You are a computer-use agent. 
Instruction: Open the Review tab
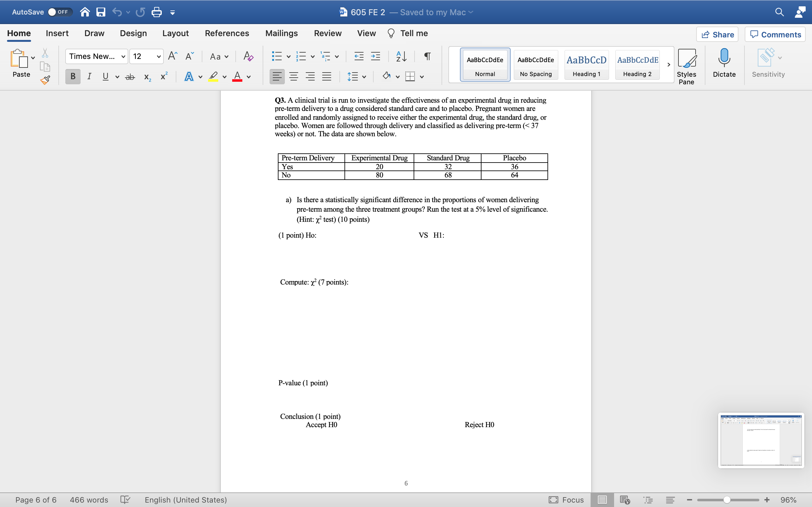coord(327,33)
